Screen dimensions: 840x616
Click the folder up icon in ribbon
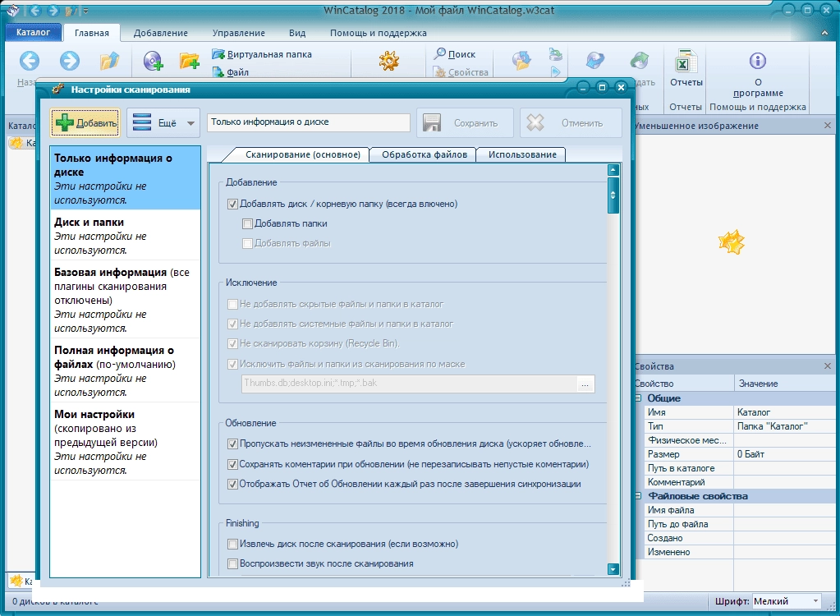pyautogui.click(x=109, y=61)
